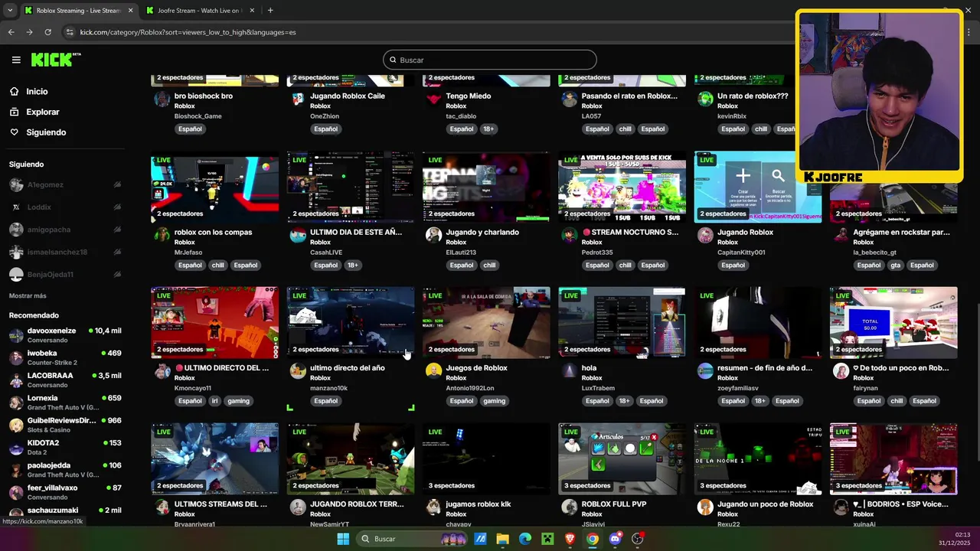Expand following list with Mostrar más
The height and width of the screenshot is (551, 980).
pos(28,295)
